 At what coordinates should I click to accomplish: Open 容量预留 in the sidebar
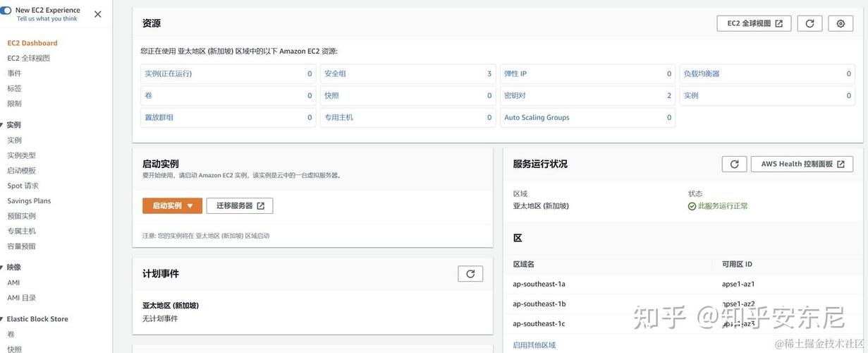pyautogui.click(x=21, y=246)
